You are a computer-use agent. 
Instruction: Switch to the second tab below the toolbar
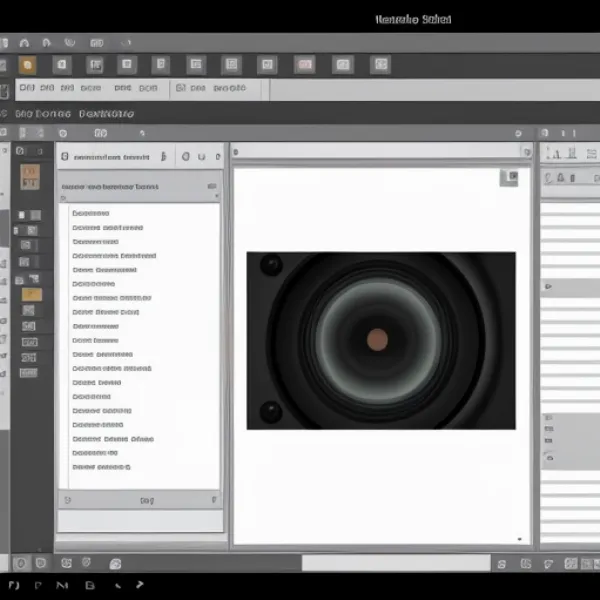point(106,114)
